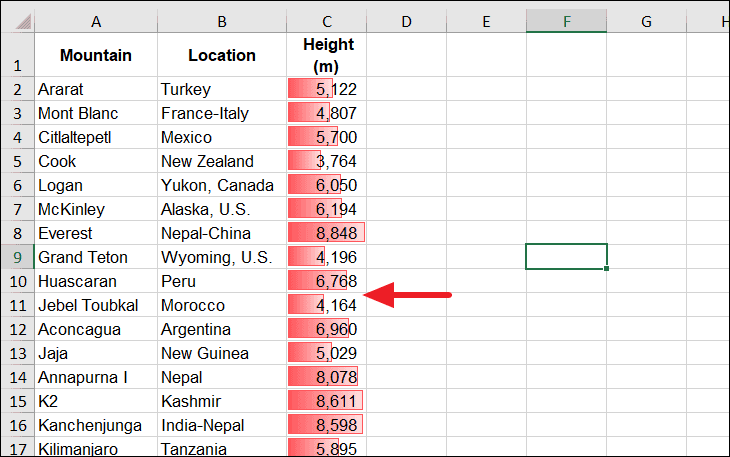Select the Mont Blanc cell
This screenshot has height=457, width=730.
click(x=96, y=113)
